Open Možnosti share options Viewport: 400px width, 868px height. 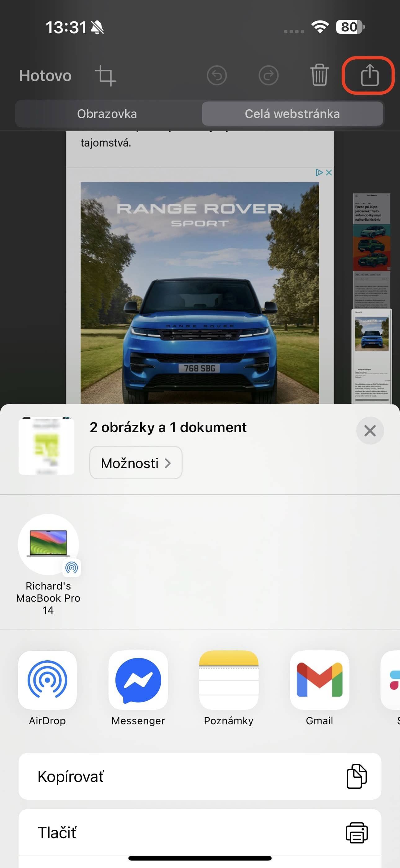136,463
